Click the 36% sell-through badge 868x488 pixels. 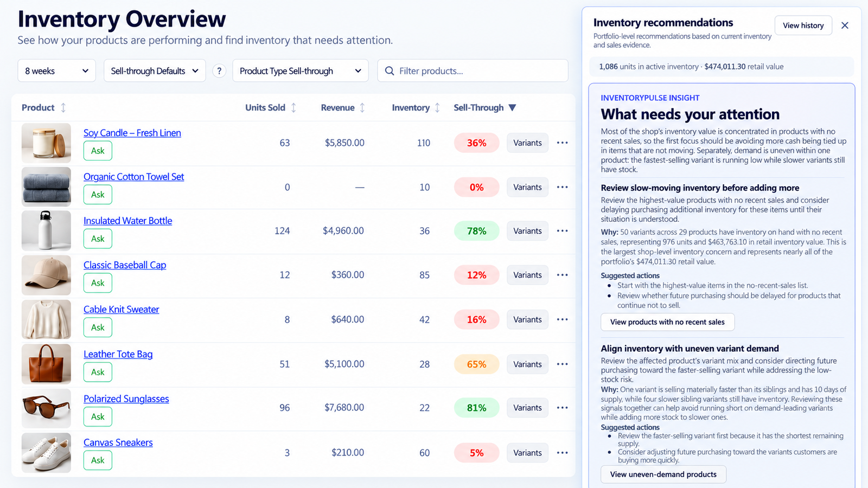tap(476, 143)
